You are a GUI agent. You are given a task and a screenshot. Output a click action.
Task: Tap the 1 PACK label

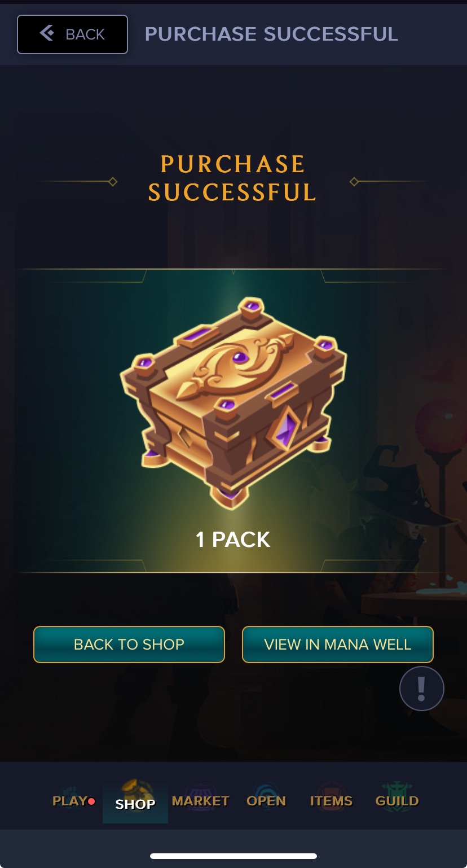pyautogui.click(x=233, y=540)
